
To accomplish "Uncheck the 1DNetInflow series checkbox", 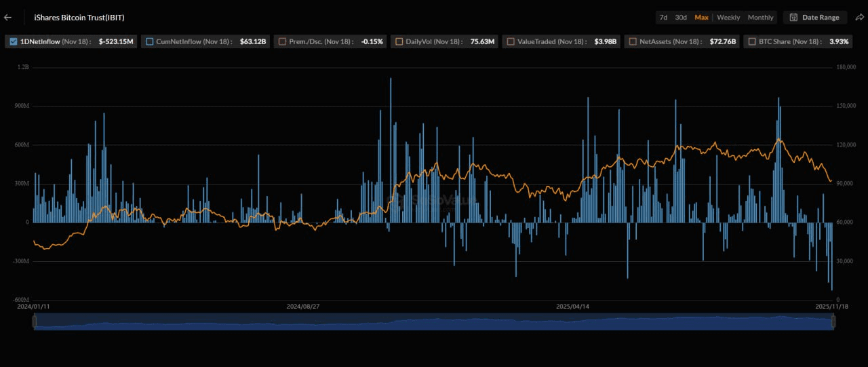I will click(x=14, y=41).
